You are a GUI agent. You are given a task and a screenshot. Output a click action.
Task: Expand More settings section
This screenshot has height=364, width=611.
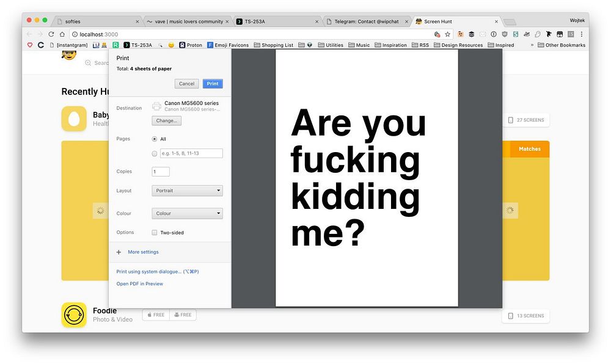pos(142,252)
